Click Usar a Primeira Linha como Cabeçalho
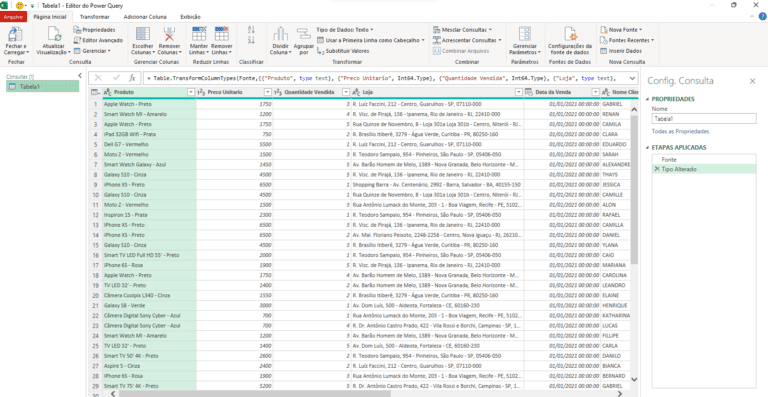Screen dimensions: 768x397 (x=371, y=40)
